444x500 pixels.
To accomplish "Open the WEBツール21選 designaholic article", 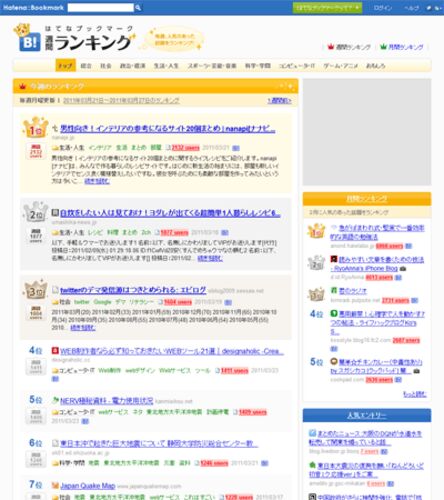I will [x=172, y=351].
